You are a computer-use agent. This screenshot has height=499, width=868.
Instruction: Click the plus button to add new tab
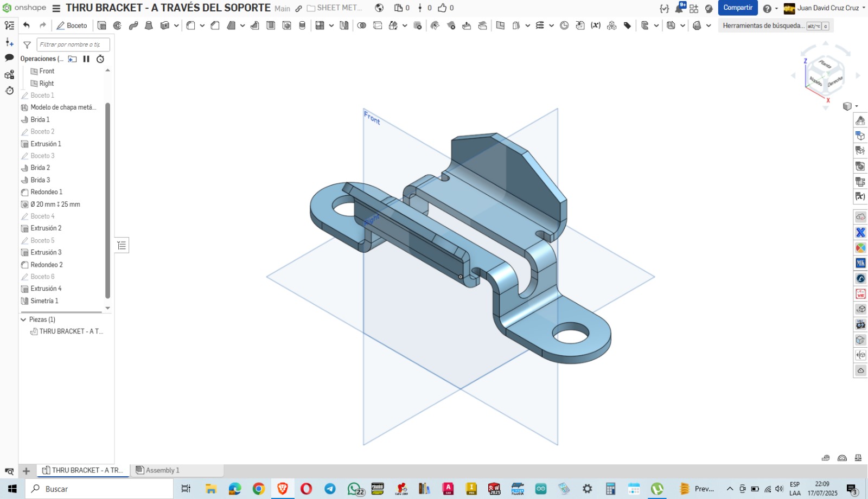26,471
